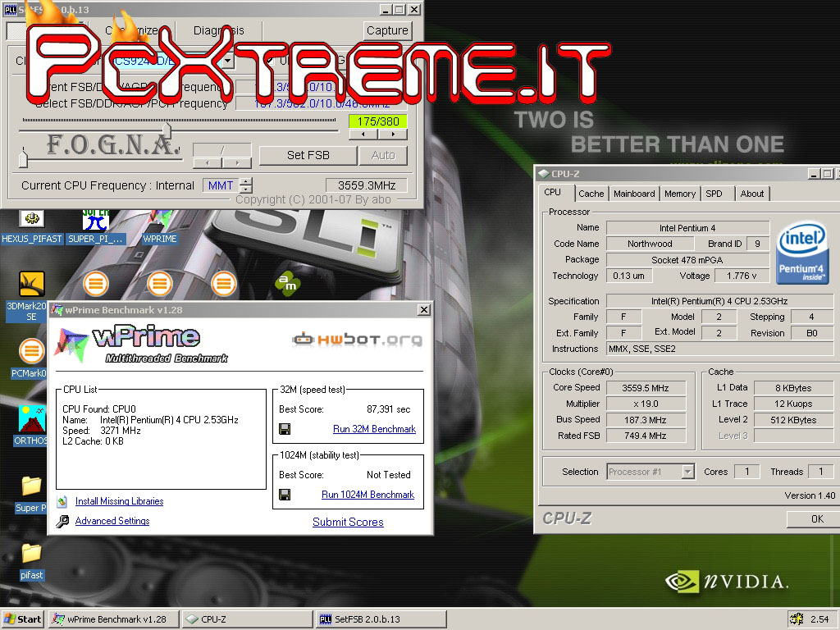
Task: Click the MMT field in SetFSB
Action: [221, 185]
